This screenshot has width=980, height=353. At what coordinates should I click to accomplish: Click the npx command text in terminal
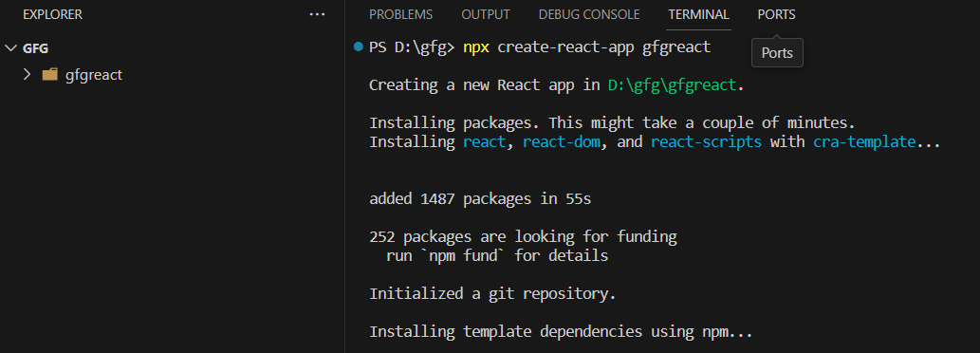pyautogui.click(x=476, y=47)
